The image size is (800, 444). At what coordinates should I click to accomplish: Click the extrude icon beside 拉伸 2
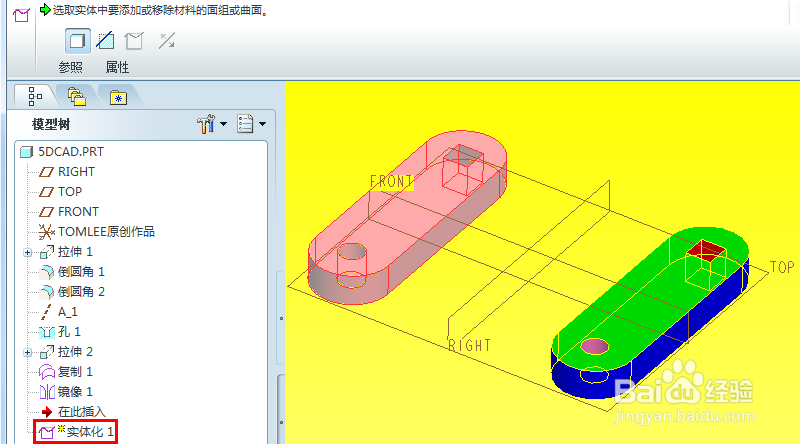47,352
